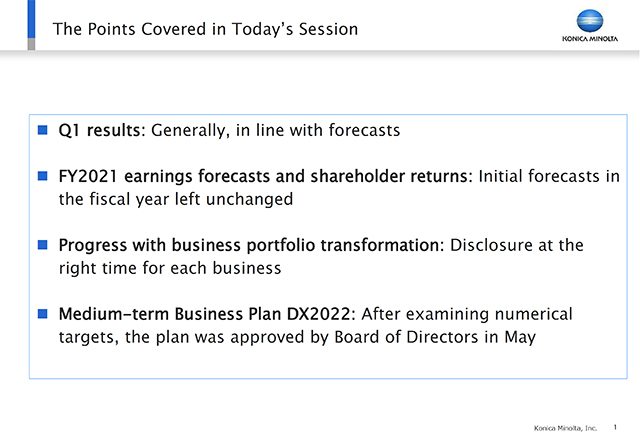Click the bold 'FY2021 earnings forecasts and shareholder returns'

pos(265,176)
